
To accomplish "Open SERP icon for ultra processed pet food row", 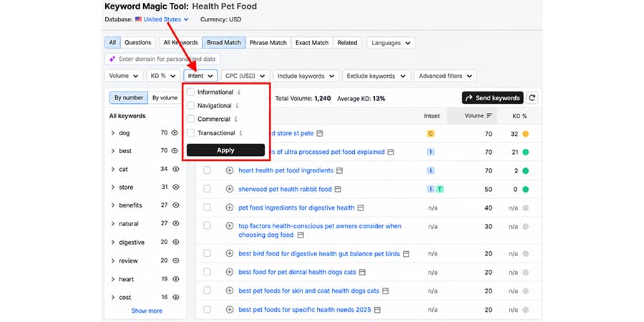I will click(x=391, y=152).
